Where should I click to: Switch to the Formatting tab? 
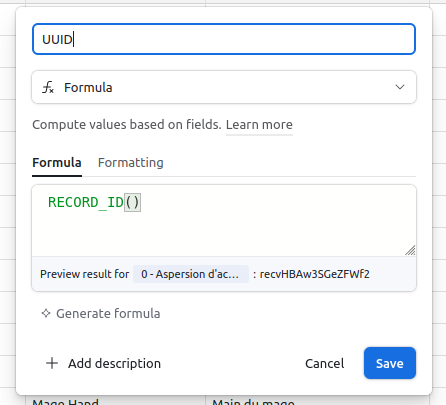(131, 163)
